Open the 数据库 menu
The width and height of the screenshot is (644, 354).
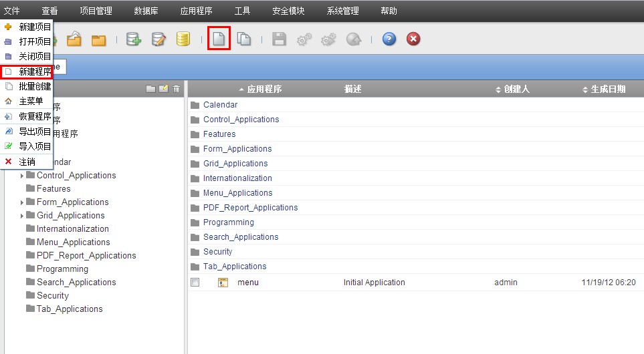tap(146, 11)
